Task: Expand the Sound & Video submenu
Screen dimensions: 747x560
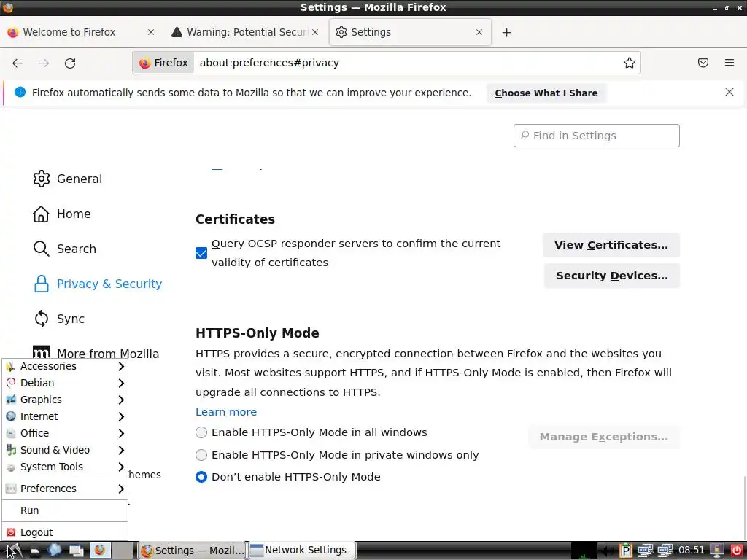Action: click(65, 450)
